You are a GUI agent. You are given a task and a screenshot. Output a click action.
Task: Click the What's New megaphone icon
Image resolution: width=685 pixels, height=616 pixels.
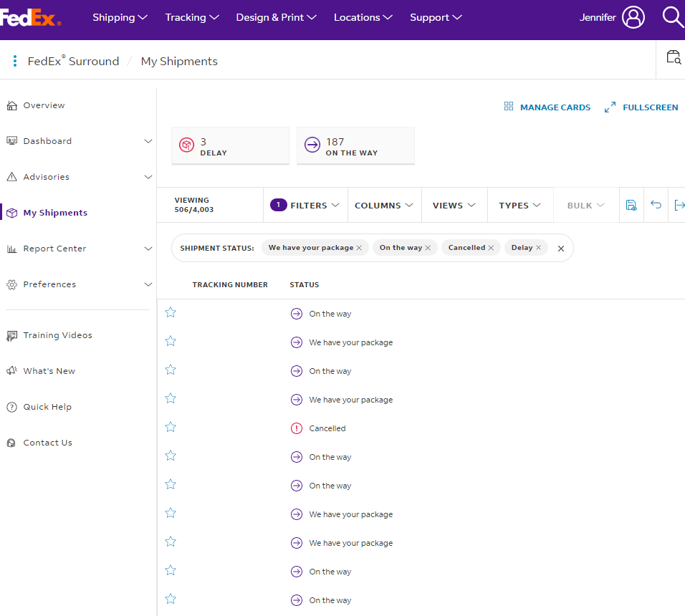(x=11, y=370)
